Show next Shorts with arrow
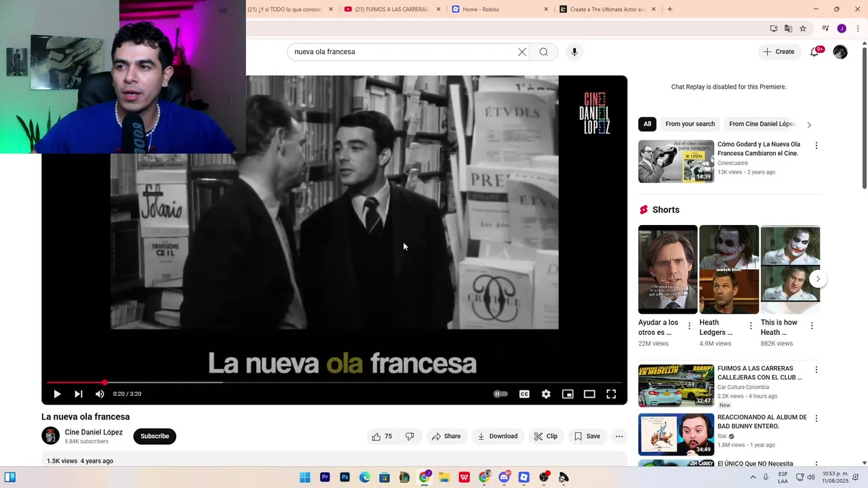 [818, 279]
